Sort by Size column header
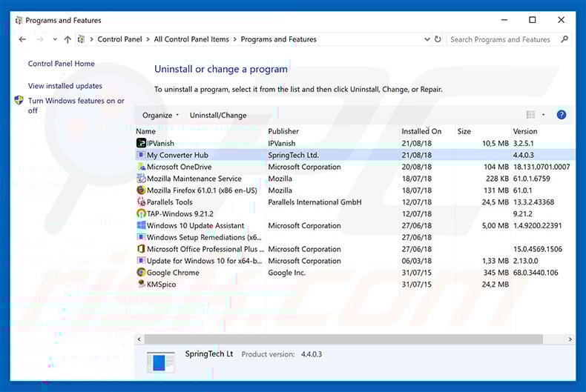586x392 pixels. (464, 131)
